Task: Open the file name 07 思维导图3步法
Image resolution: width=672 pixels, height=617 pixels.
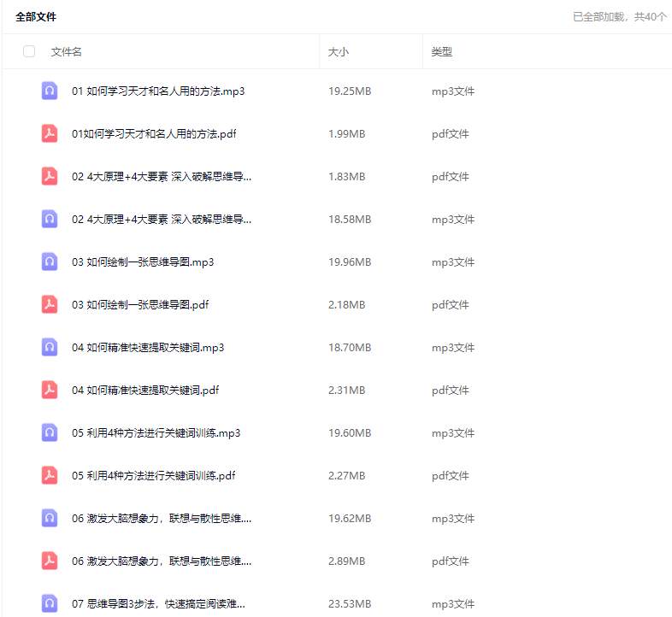Action: click(x=162, y=604)
